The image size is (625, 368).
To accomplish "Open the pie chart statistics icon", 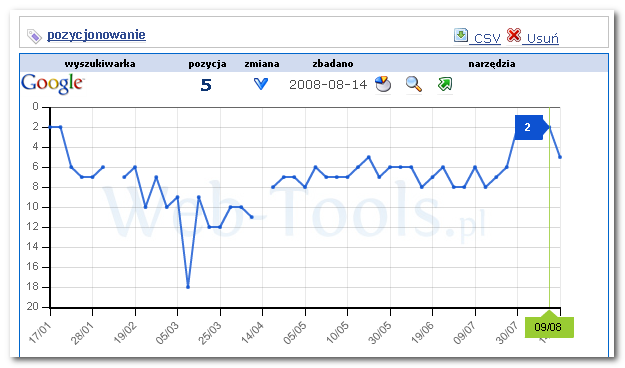I will (383, 84).
